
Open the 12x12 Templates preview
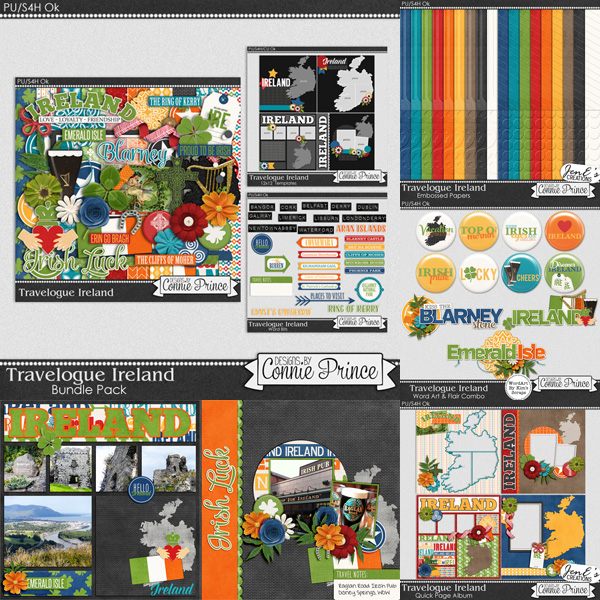pyautogui.click(x=317, y=117)
